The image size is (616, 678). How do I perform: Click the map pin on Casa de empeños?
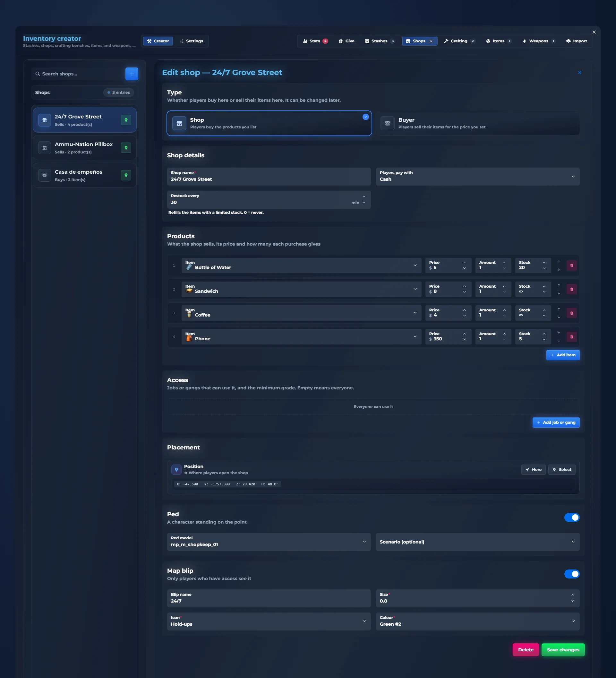point(126,175)
